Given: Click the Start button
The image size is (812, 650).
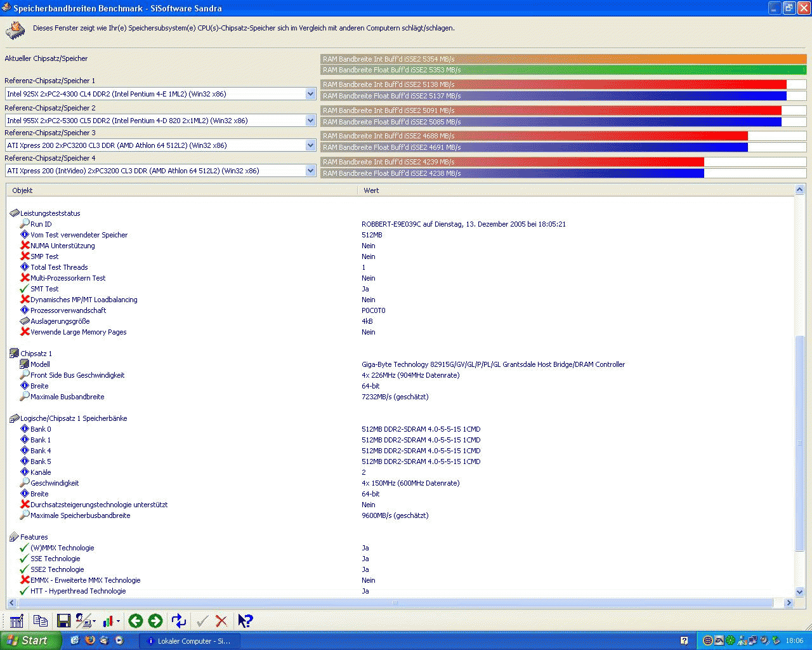Looking at the screenshot, I should point(30,640).
